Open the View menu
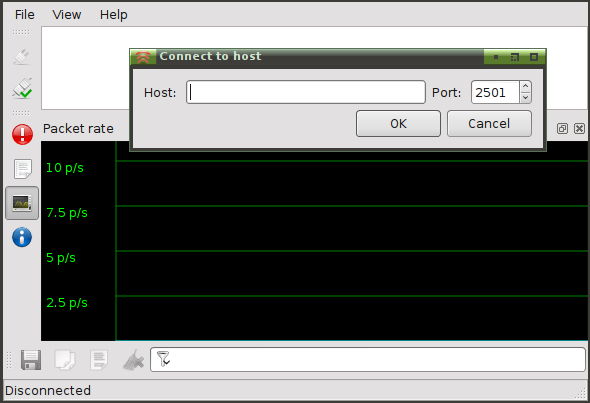The height and width of the screenshot is (403, 590). (x=67, y=14)
